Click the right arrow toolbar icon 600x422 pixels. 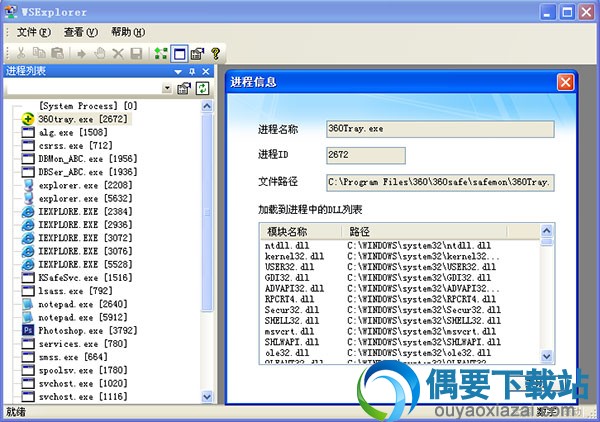81,54
